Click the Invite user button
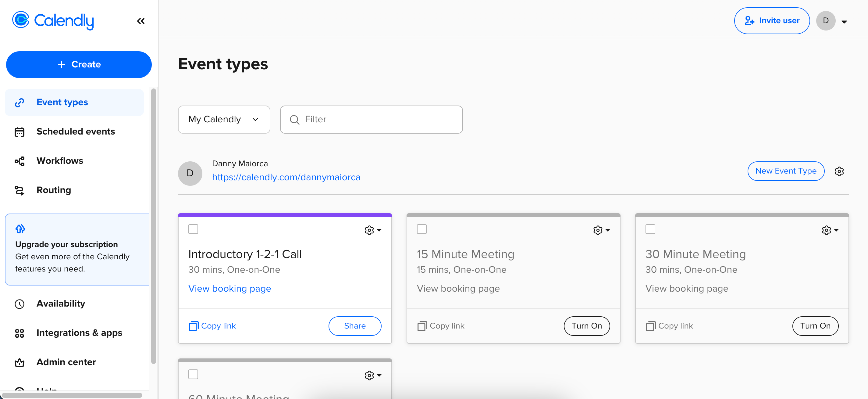This screenshot has height=399, width=868. (772, 20)
